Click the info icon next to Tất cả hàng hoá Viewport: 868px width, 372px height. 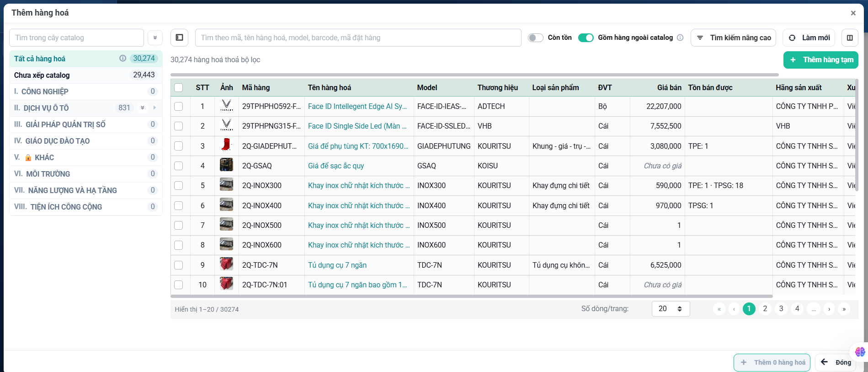click(122, 59)
